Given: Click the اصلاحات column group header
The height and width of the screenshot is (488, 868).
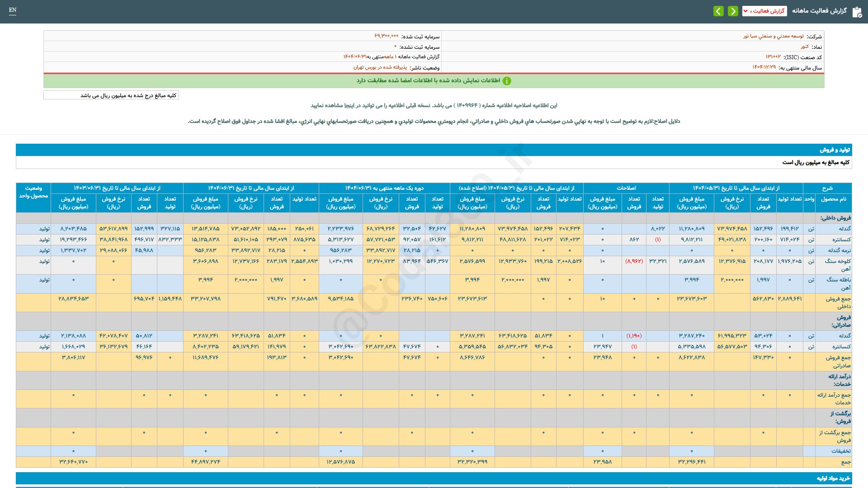Looking at the screenshot, I should click(626, 188).
